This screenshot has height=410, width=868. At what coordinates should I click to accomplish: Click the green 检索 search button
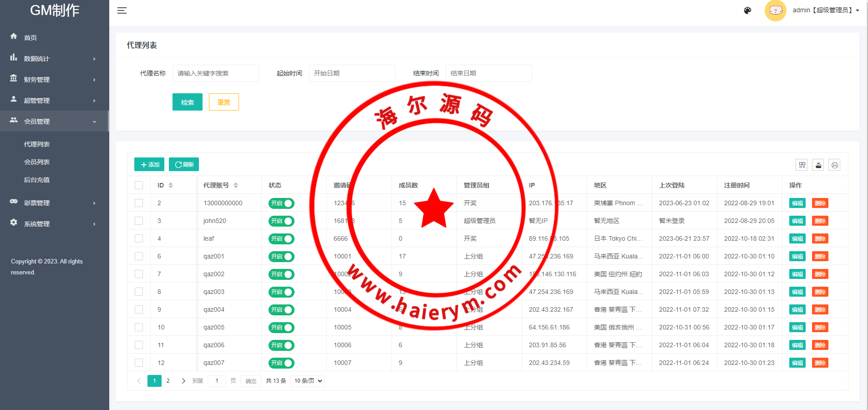point(187,102)
